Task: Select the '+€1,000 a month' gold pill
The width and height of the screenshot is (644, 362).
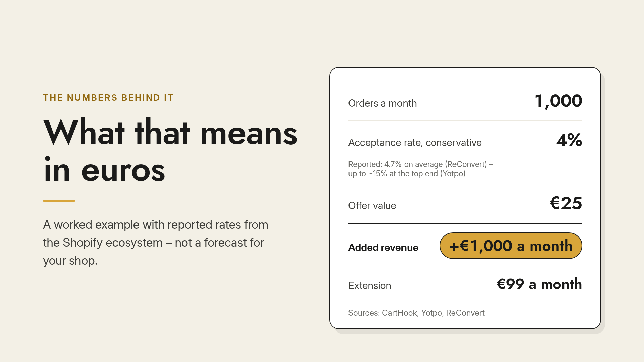Action: [x=511, y=246]
